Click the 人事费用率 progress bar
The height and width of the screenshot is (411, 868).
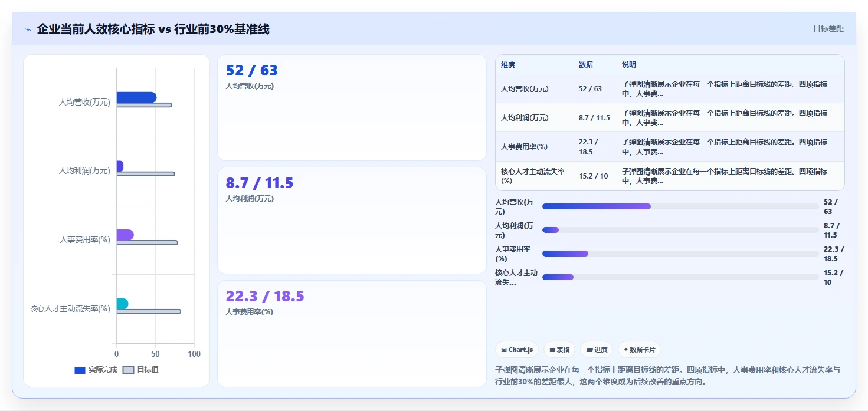pos(680,254)
